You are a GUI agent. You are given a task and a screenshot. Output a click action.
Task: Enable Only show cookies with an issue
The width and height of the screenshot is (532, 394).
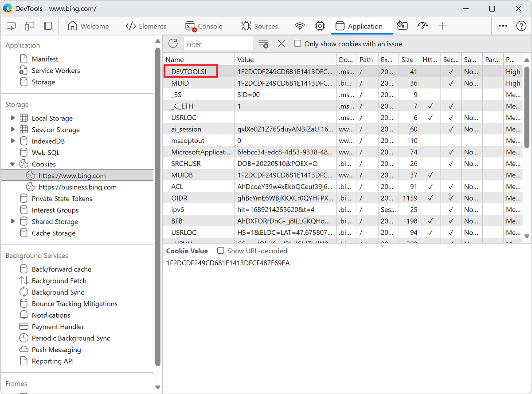coord(297,43)
